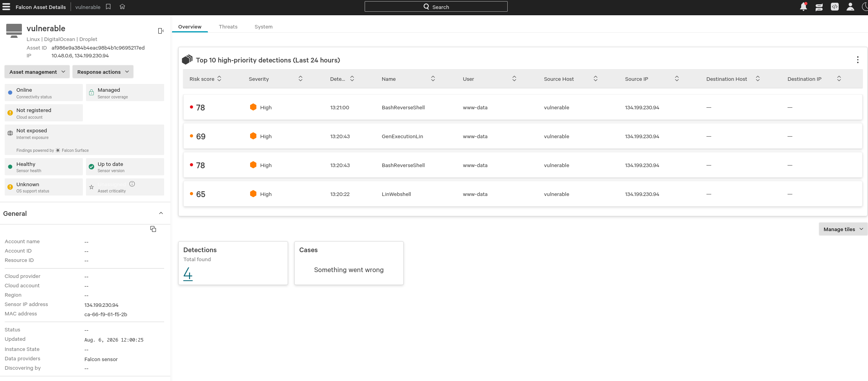868x381 pixels.
Task: Switch to System tab
Action: [263, 27]
